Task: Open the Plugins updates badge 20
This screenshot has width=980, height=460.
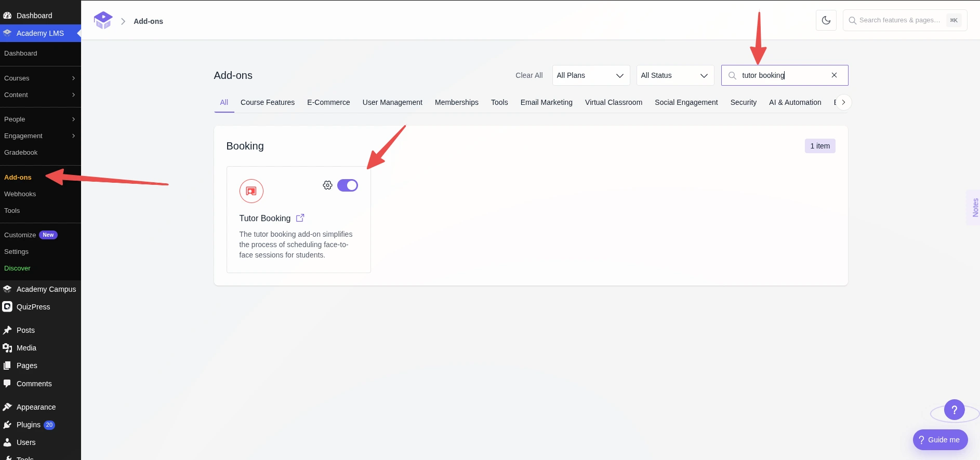Action: [x=49, y=425]
